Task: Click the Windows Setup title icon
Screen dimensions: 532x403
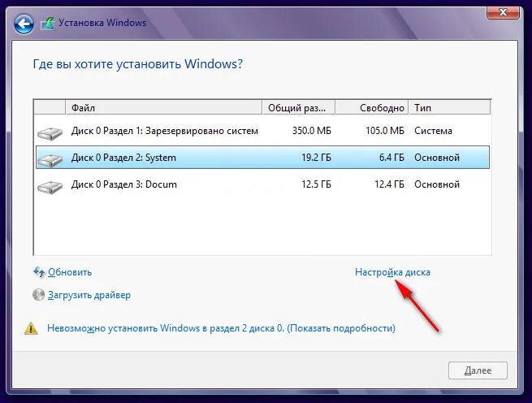Action: tap(47, 24)
